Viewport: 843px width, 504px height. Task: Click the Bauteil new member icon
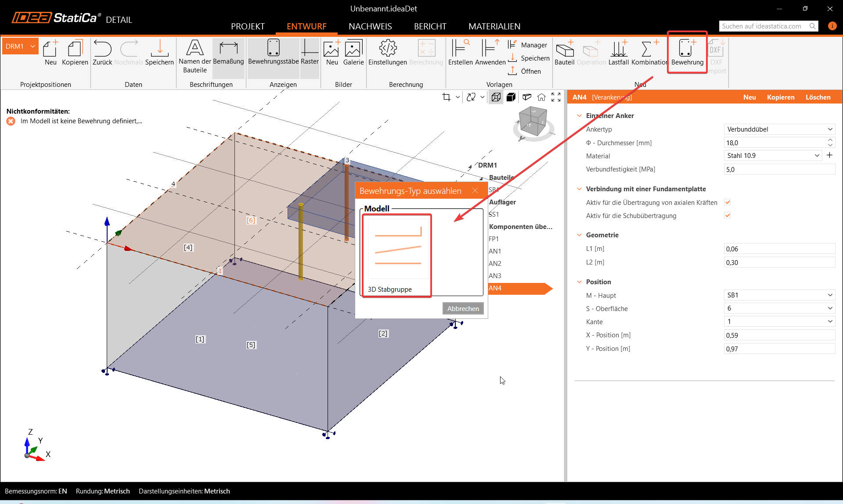[564, 53]
